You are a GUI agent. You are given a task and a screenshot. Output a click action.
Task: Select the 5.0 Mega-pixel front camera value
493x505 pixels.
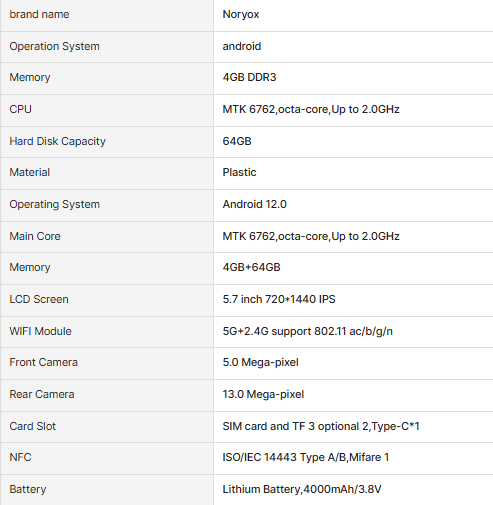tap(260, 362)
